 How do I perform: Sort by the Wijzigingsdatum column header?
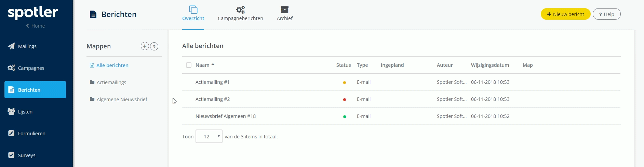point(490,65)
